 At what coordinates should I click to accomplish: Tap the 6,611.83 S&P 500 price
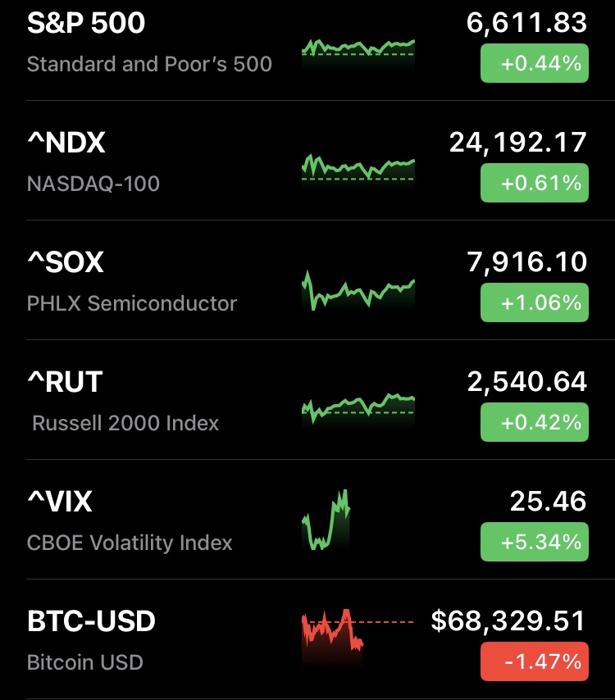click(x=526, y=23)
